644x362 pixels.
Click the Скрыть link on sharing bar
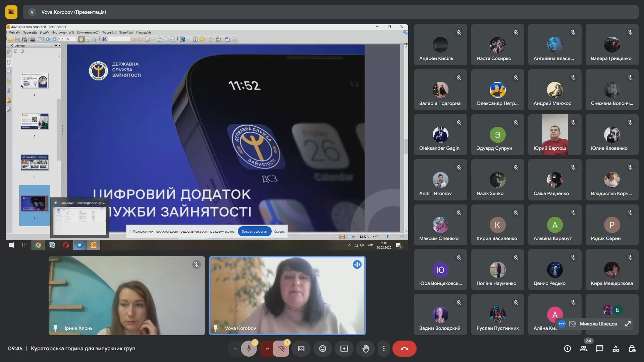coord(279,231)
